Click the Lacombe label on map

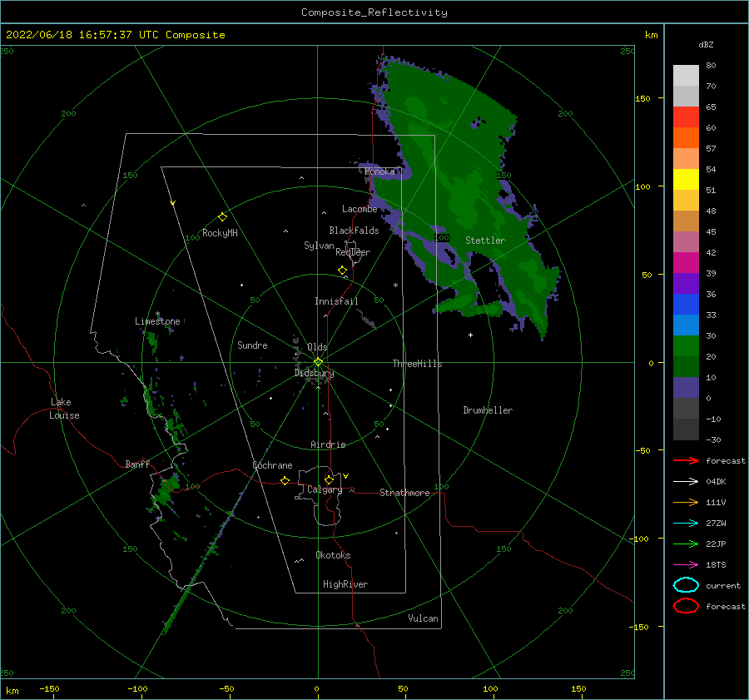pos(360,209)
